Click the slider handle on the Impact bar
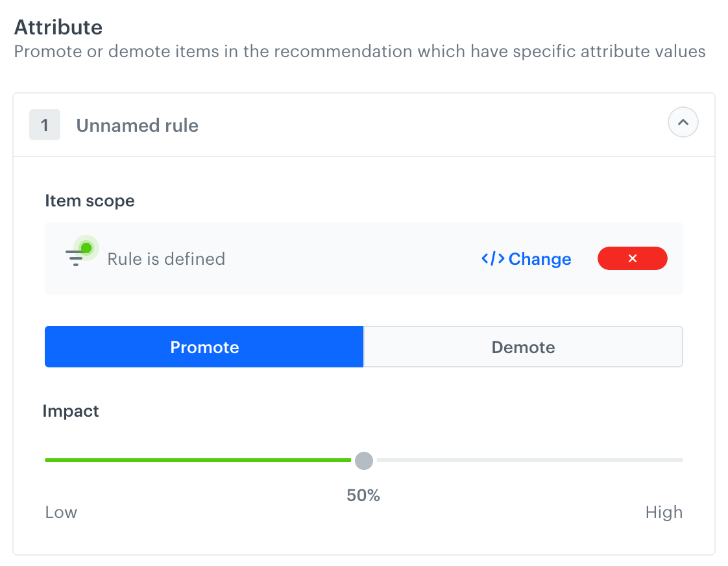 point(364,460)
